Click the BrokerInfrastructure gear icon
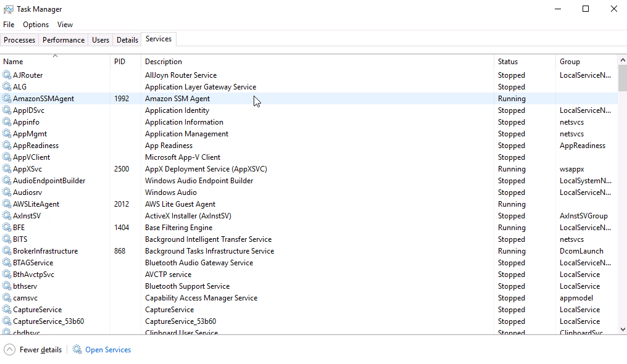This screenshot has width=627, height=364. (x=7, y=251)
